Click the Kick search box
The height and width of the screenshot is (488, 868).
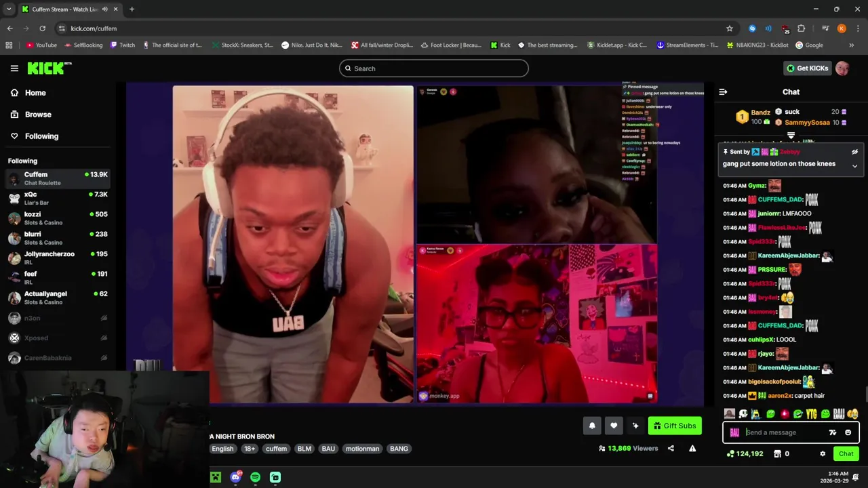point(434,68)
